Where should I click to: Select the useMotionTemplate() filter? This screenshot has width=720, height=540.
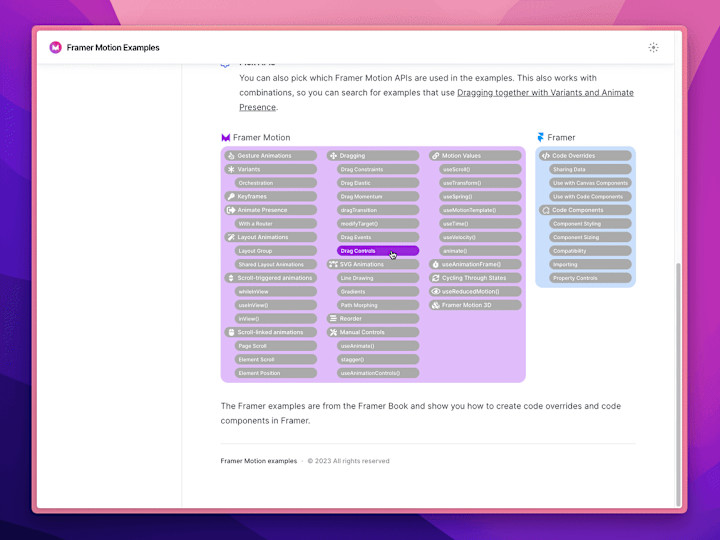[480, 210]
